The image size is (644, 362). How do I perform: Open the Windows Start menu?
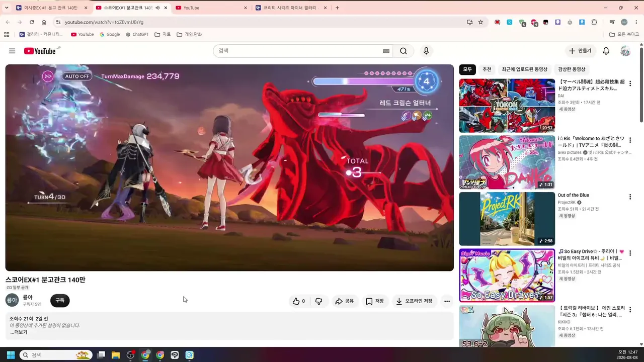click(11, 355)
